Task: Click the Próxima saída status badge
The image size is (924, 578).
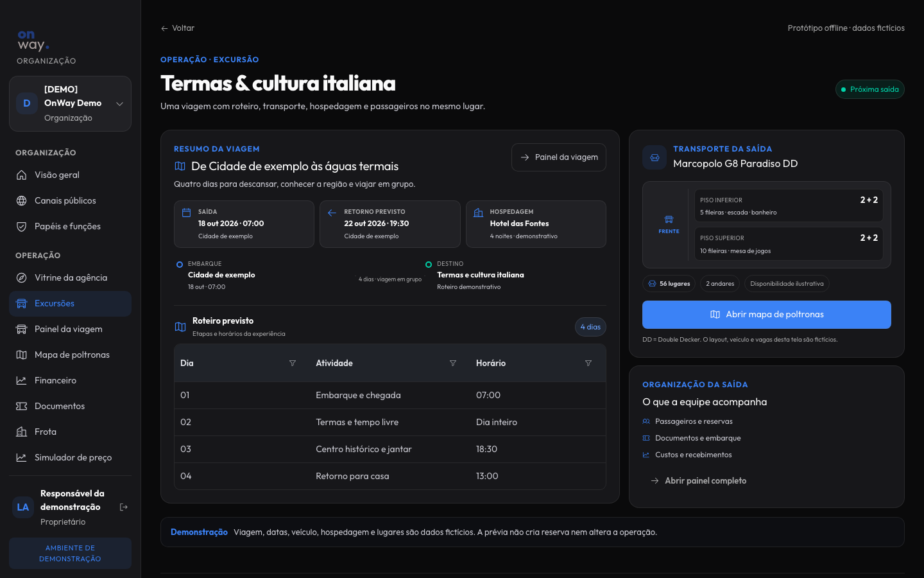Action: (870, 89)
